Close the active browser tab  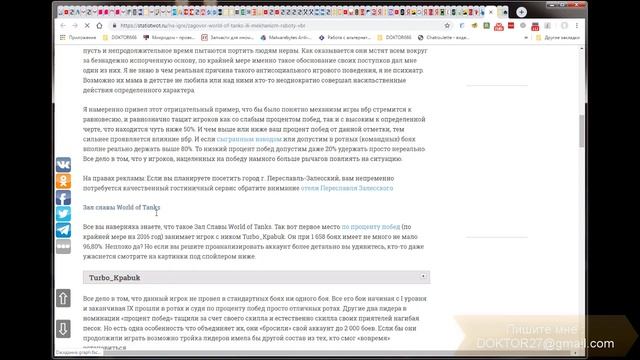point(491,12)
